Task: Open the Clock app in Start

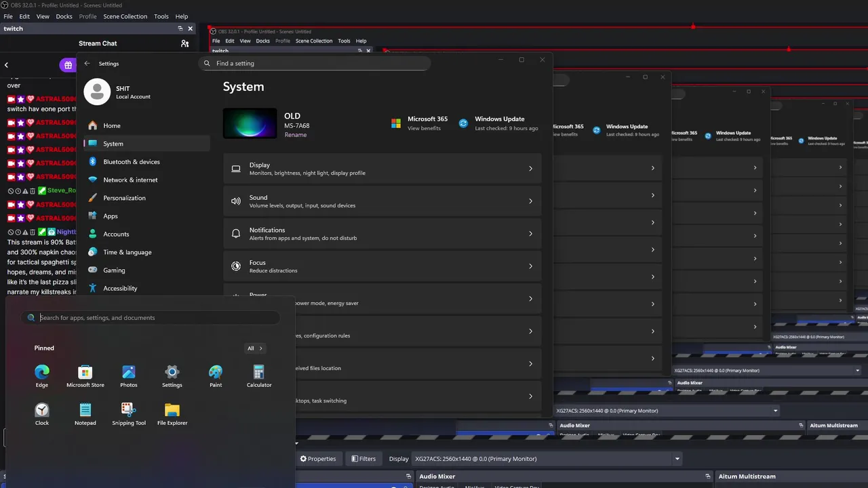Action: [42, 414]
